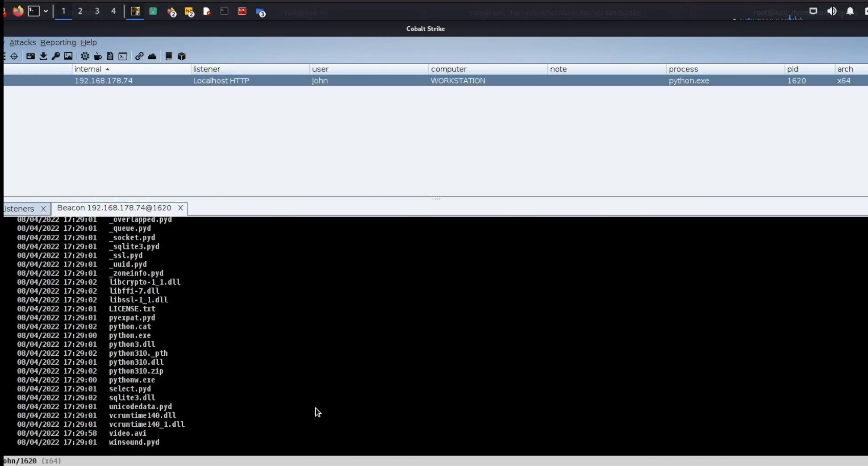Switch to workspace 3
Viewport: 868px width, 466px height.
click(97, 11)
